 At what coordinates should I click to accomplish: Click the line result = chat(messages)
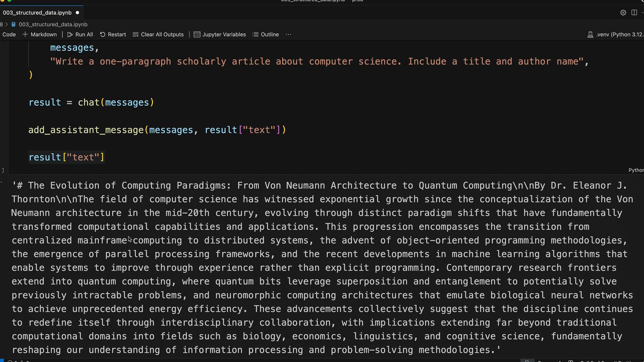pos(91,103)
